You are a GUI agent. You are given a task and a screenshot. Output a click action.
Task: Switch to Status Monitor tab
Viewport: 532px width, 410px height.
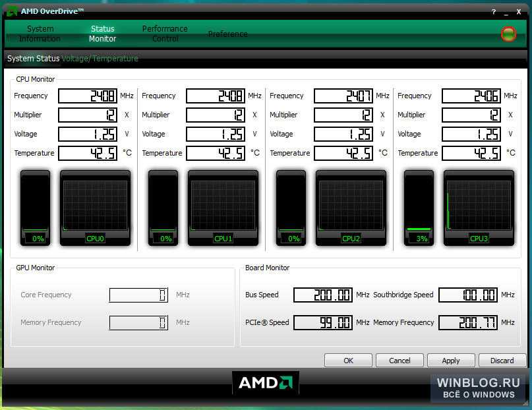point(102,34)
